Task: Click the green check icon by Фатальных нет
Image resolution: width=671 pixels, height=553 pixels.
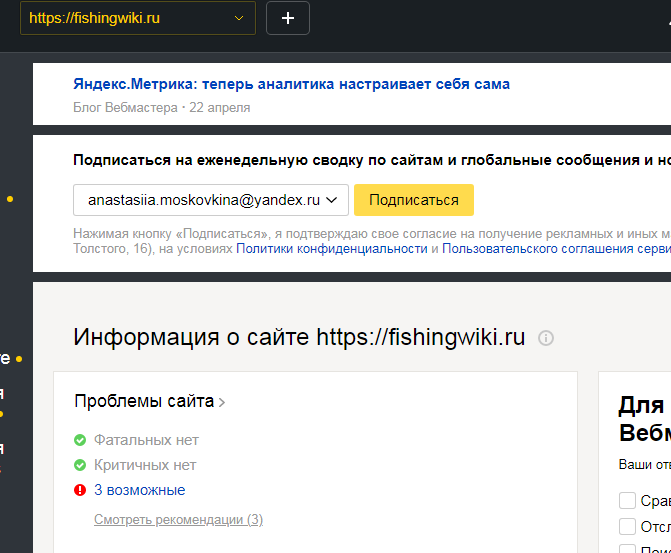Action: (x=80, y=440)
